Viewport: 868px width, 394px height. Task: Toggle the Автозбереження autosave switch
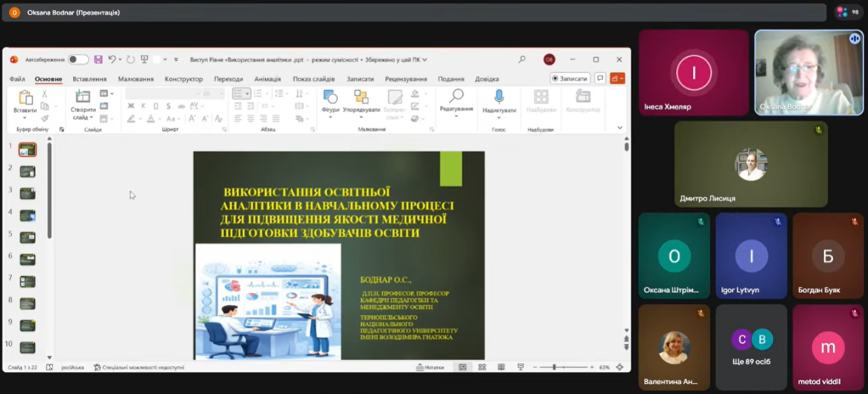78,59
